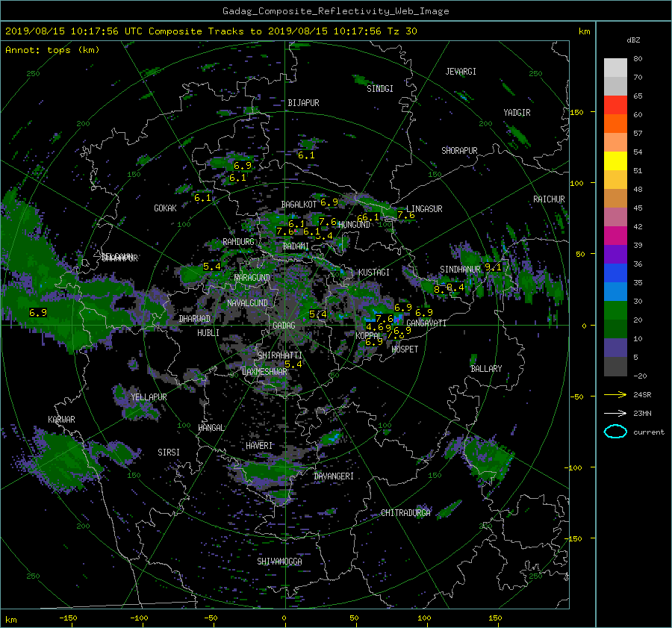Click the GOKAK city label

tap(165, 208)
